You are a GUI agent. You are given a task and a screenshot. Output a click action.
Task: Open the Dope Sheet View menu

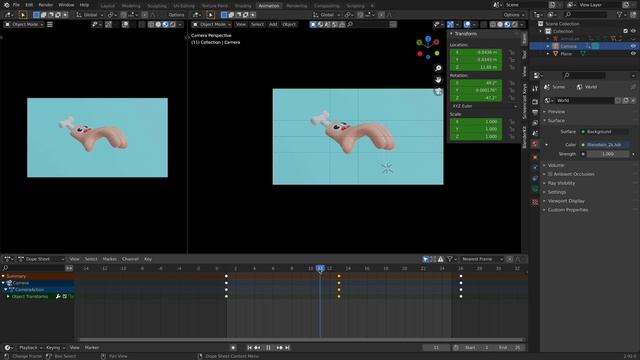point(74,259)
